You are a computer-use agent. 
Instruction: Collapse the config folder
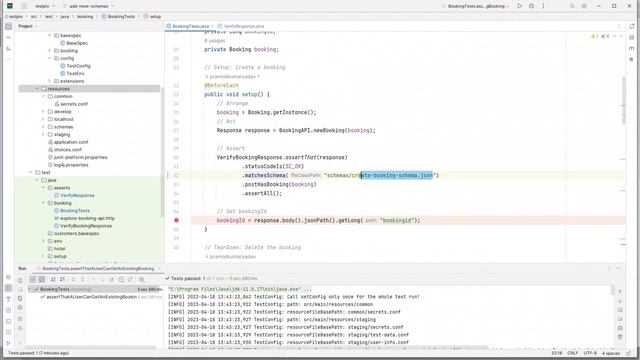tap(50, 58)
